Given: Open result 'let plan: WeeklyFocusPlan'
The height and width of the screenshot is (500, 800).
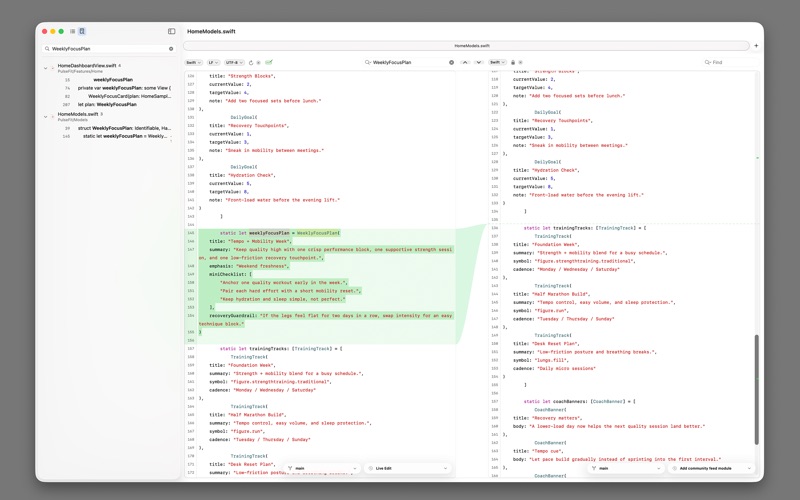Looking at the screenshot, I should pyautogui.click(x=107, y=104).
